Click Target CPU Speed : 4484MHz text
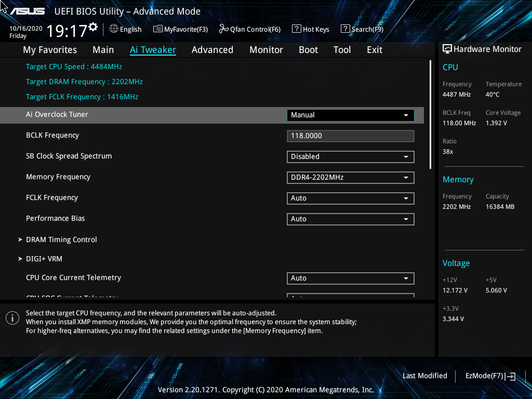The image size is (532, 399). pyautogui.click(x=74, y=66)
